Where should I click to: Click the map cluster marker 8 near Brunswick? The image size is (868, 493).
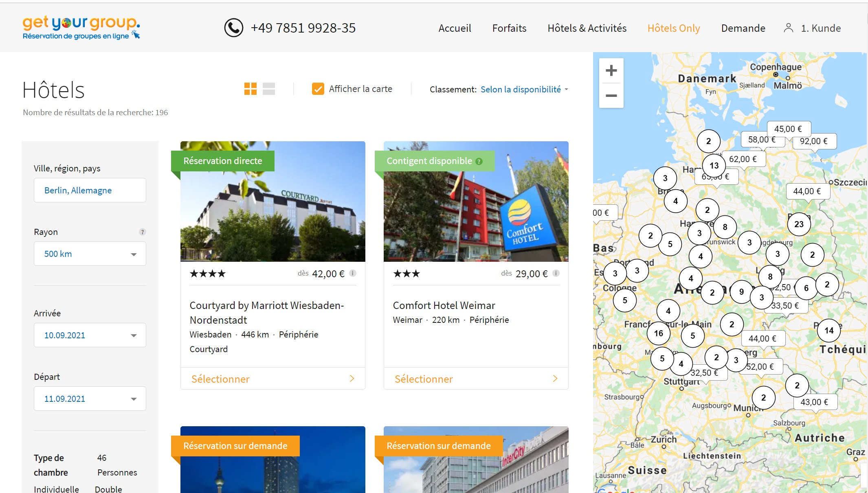[x=725, y=227]
